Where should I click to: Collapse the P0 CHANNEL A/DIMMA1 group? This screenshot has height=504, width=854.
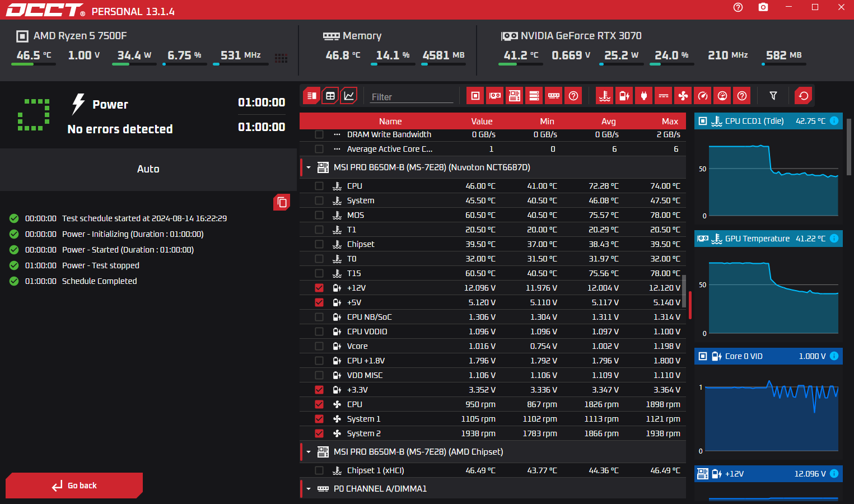tap(309, 489)
